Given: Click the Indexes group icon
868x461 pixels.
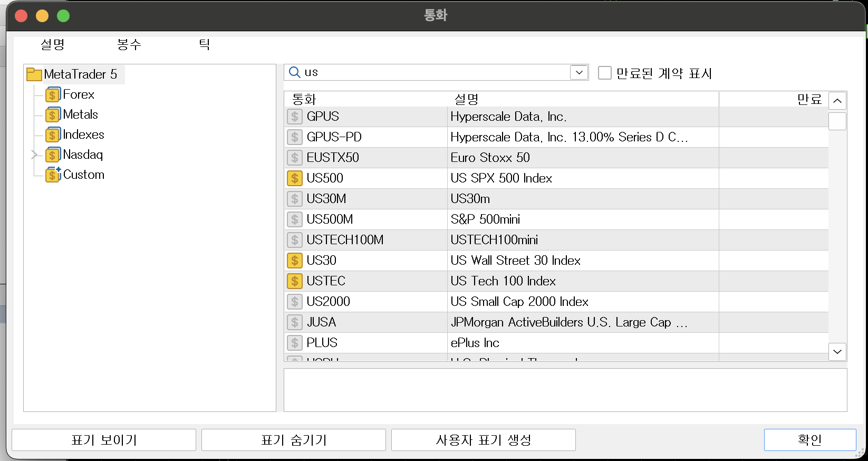Looking at the screenshot, I should click(53, 135).
